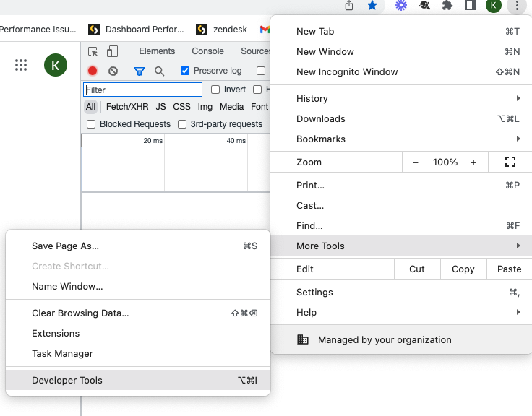Open the Google apps grid icon
Viewport: 532px width, 416px height.
[21, 65]
